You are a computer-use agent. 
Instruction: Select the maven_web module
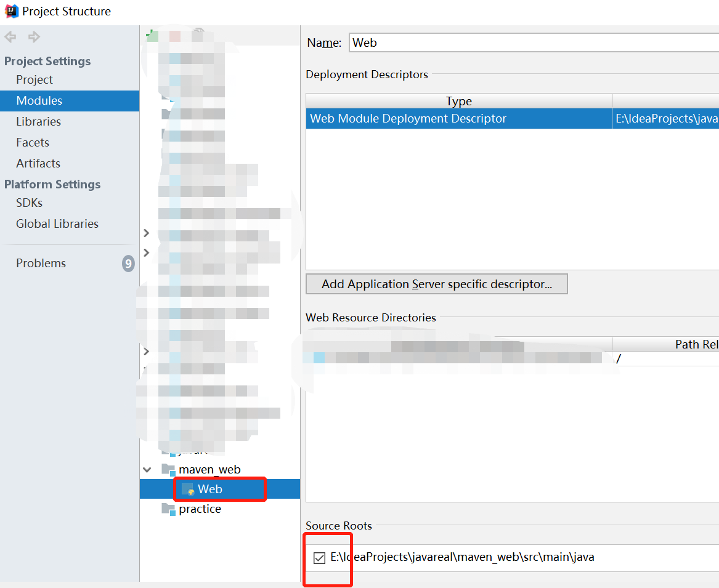point(209,470)
